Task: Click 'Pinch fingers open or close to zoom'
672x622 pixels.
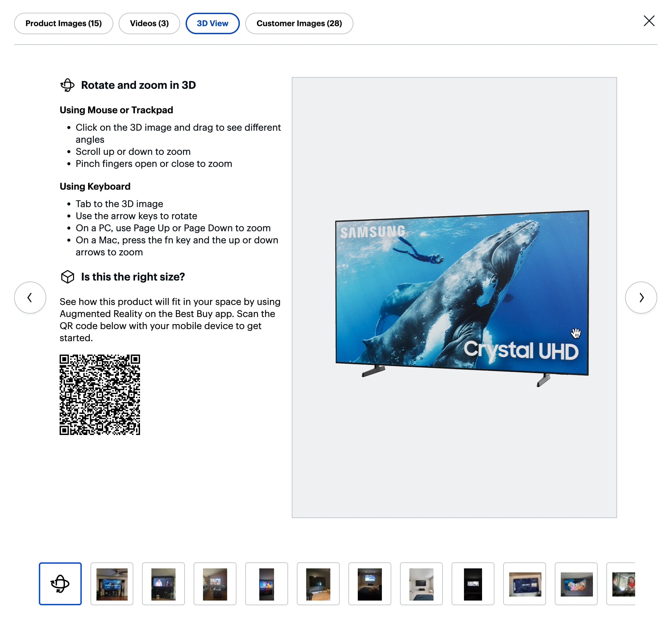Action: pos(154,164)
